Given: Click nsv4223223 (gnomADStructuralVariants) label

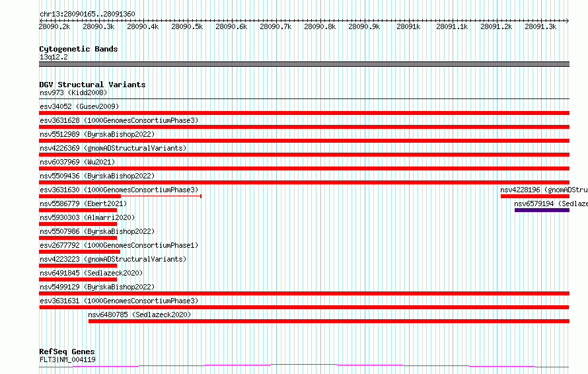Looking at the screenshot, I should tap(113, 259).
